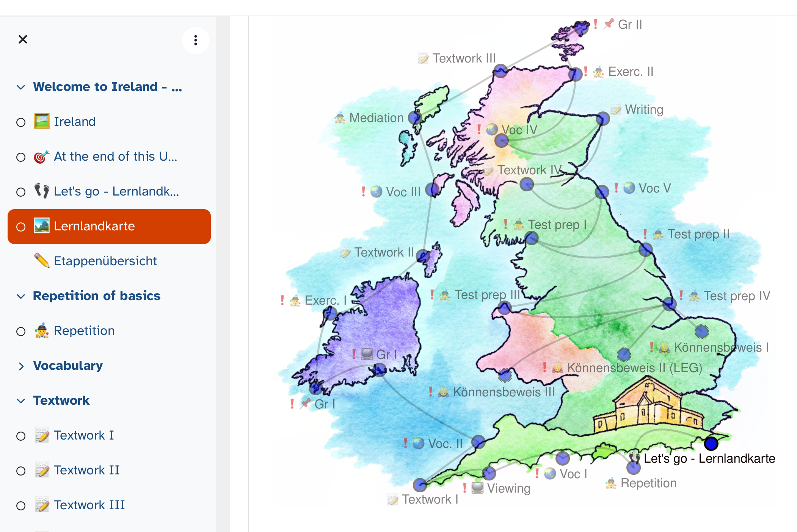Mark Repetition completion circle in sidebar
The image size is (797, 532).
point(21,332)
